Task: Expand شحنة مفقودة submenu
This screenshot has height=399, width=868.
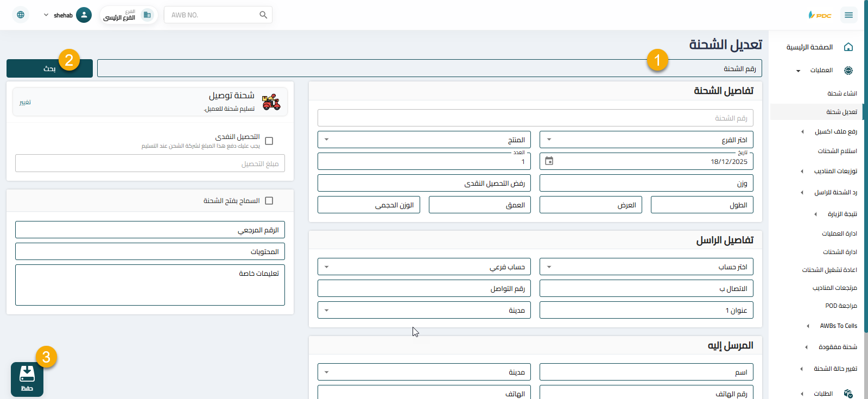Action: (x=806, y=347)
